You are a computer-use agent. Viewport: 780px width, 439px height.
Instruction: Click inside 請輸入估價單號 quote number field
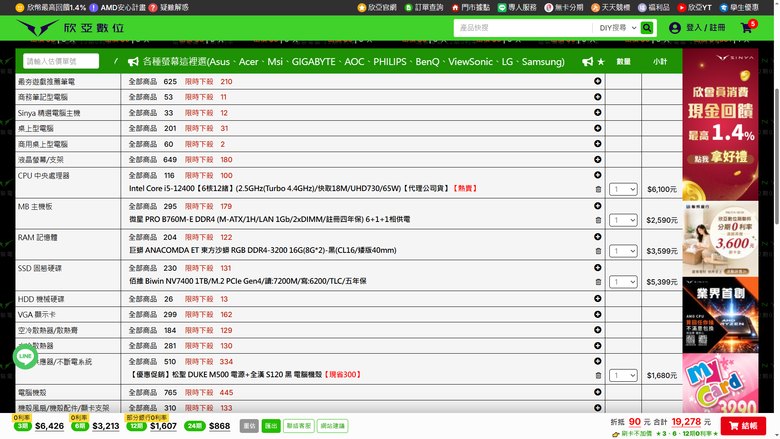click(x=61, y=61)
